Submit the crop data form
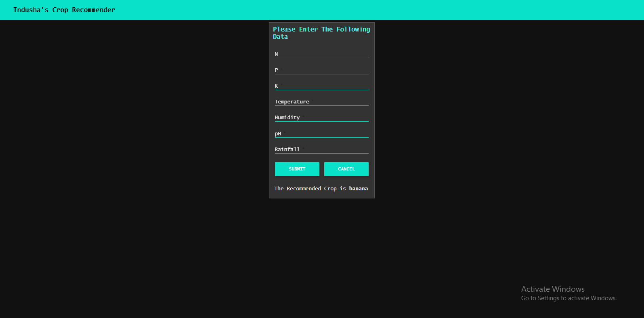Screen dimensions: 644x318 pos(297,169)
